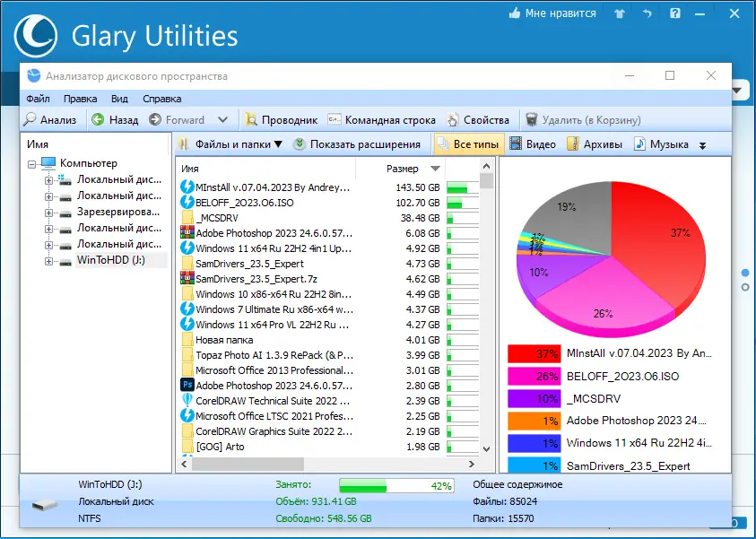
Task: Click the pink 26% legend swatch
Action: click(x=534, y=376)
